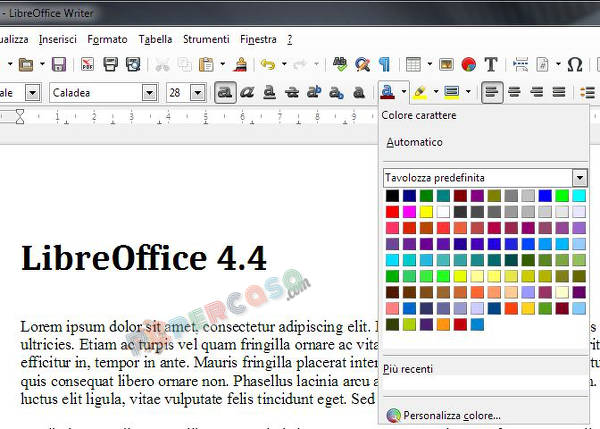
Task: Toggle Superscript formatting
Action: pyautogui.click(x=314, y=92)
